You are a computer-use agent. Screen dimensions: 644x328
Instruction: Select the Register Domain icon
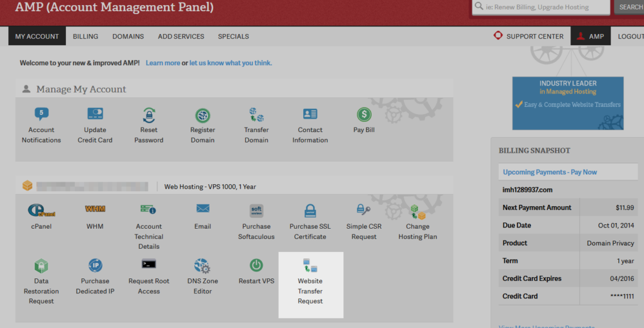tap(203, 116)
